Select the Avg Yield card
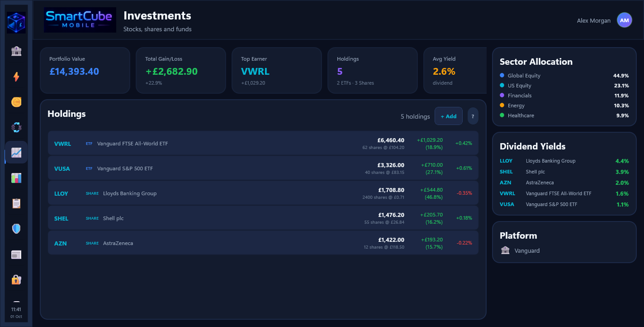The width and height of the screenshot is (644, 327). pyautogui.click(x=455, y=71)
